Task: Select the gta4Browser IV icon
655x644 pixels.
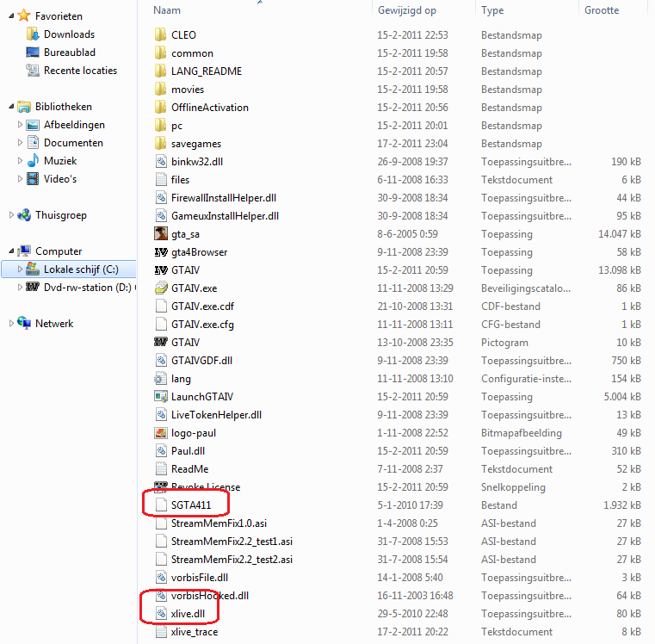Action: point(161,252)
